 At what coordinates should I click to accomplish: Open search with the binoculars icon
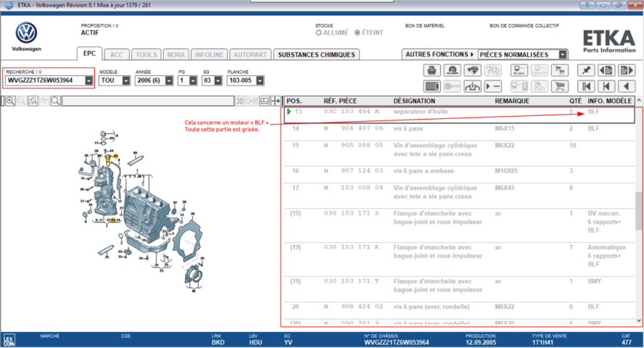(x=472, y=70)
